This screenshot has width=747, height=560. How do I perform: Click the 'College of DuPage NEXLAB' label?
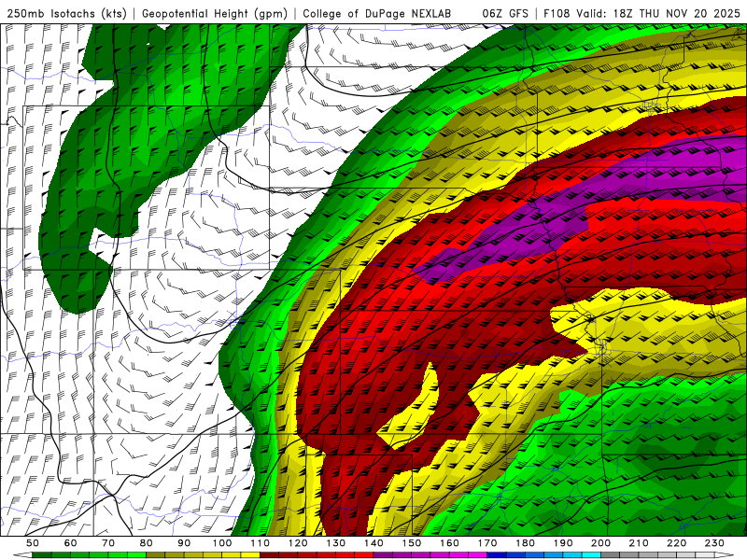click(x=377, y=13)
